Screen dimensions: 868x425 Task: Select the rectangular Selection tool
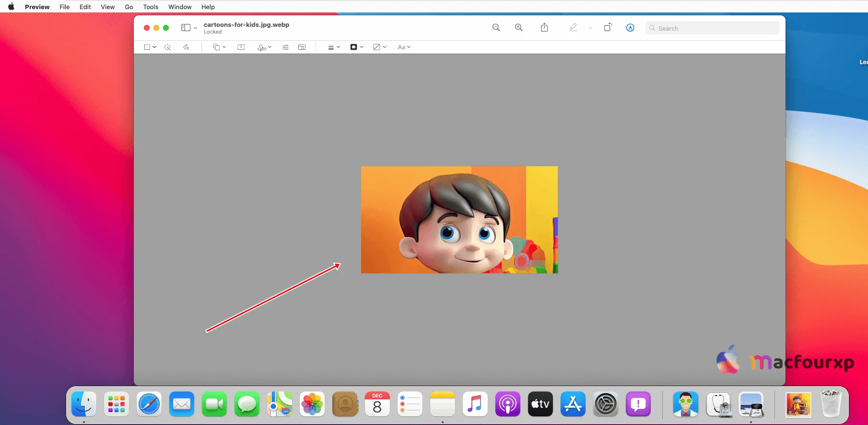(150, 47)
